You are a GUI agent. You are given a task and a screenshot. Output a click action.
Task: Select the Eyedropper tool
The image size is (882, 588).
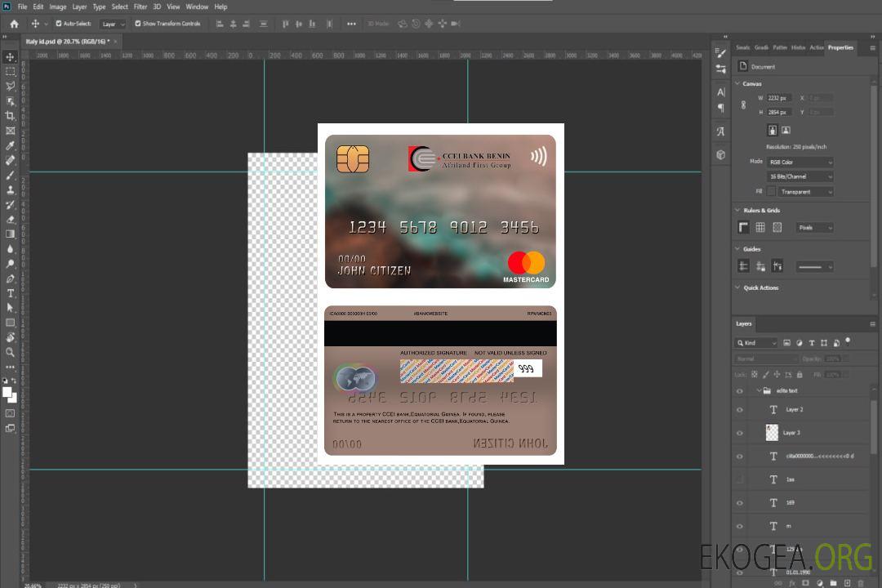pyautogui.click(x=10, y=145)
